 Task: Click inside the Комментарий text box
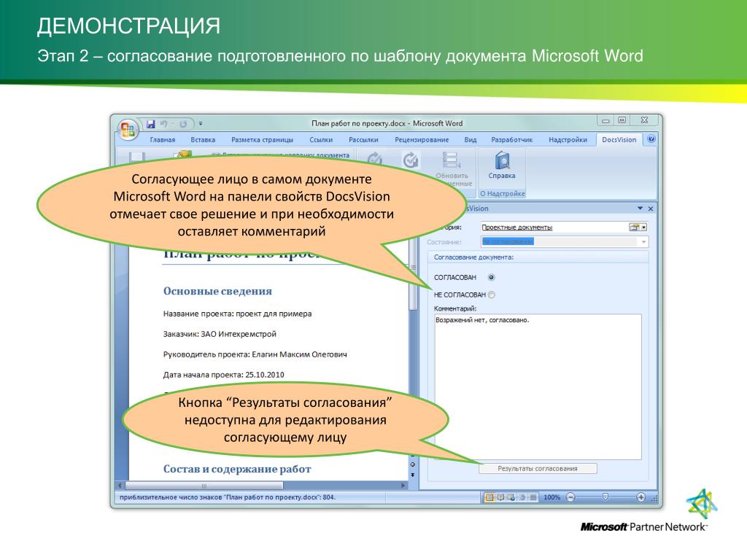click(538, 386)
